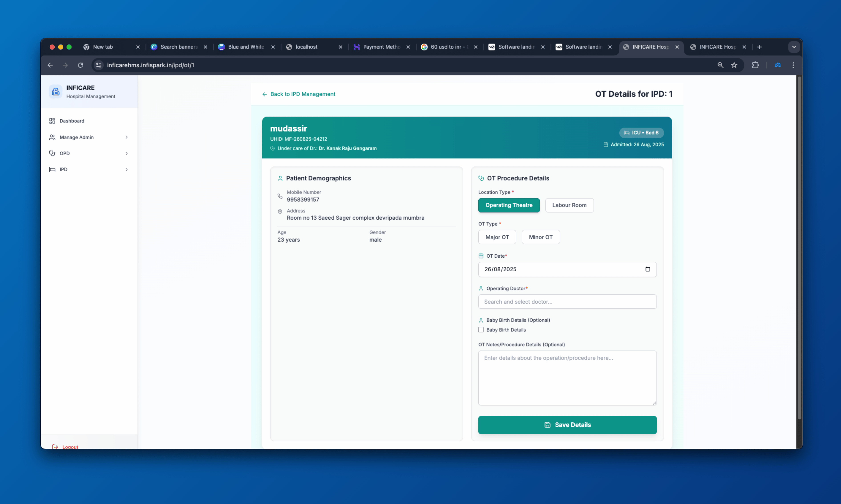
Task: Click the site information icon in URL bar
Action: [x=99, y=65]
